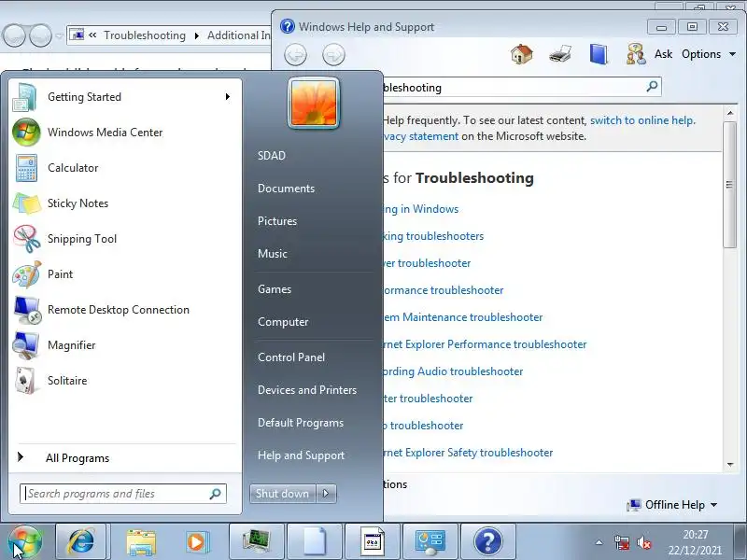
Task: Click the Help scrollbar up arrow
Action: [730, 113]
